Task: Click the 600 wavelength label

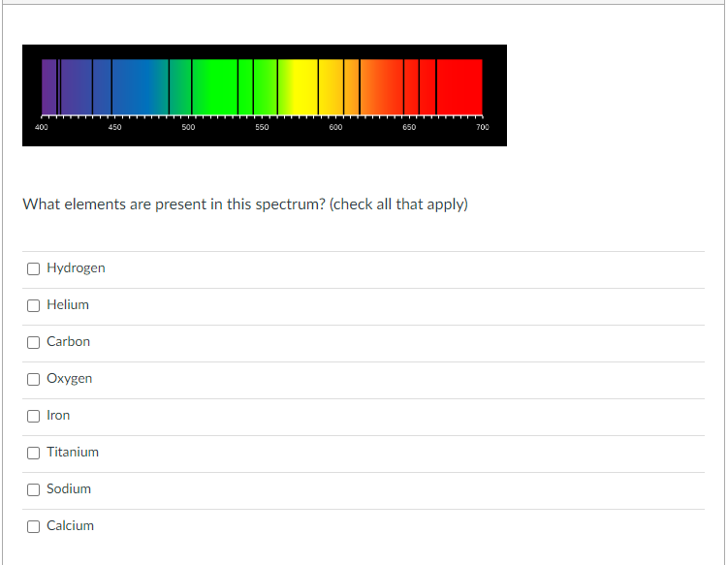Action: click(x=335, y=127)
